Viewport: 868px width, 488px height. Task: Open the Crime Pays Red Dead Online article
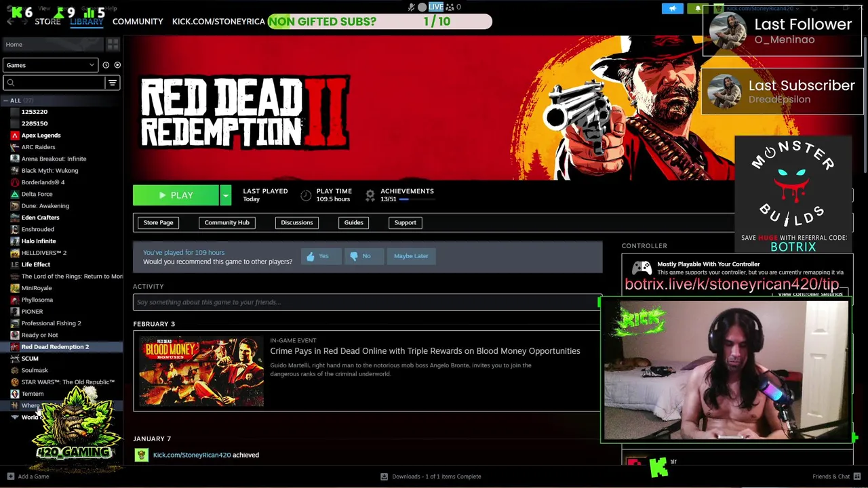click(x=425, y=351)
